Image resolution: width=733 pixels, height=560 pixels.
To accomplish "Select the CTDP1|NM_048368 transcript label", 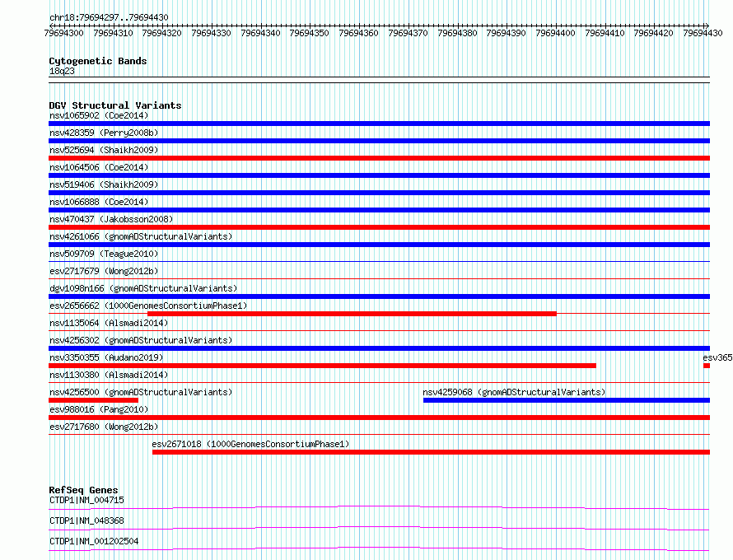I will coord(87,520).
